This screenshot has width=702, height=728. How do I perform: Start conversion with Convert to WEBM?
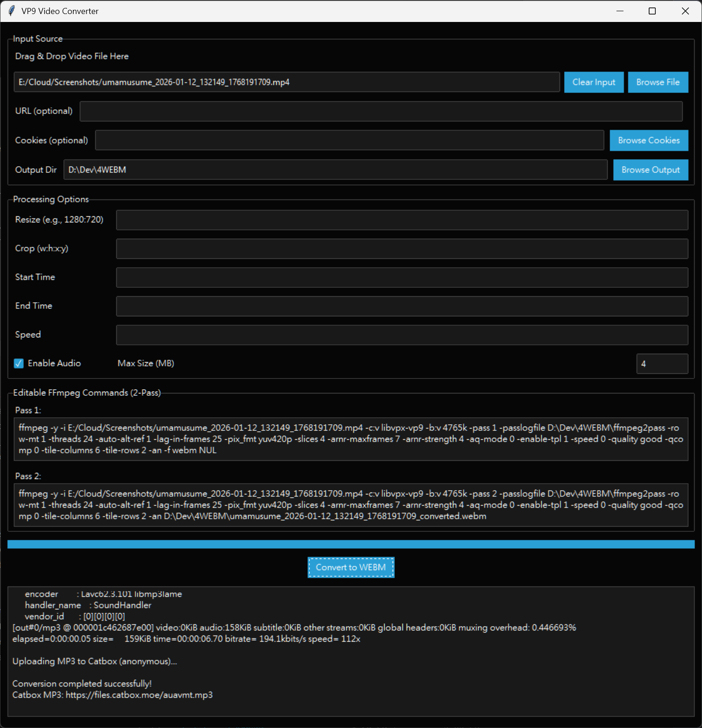click(x=351, y=567)
